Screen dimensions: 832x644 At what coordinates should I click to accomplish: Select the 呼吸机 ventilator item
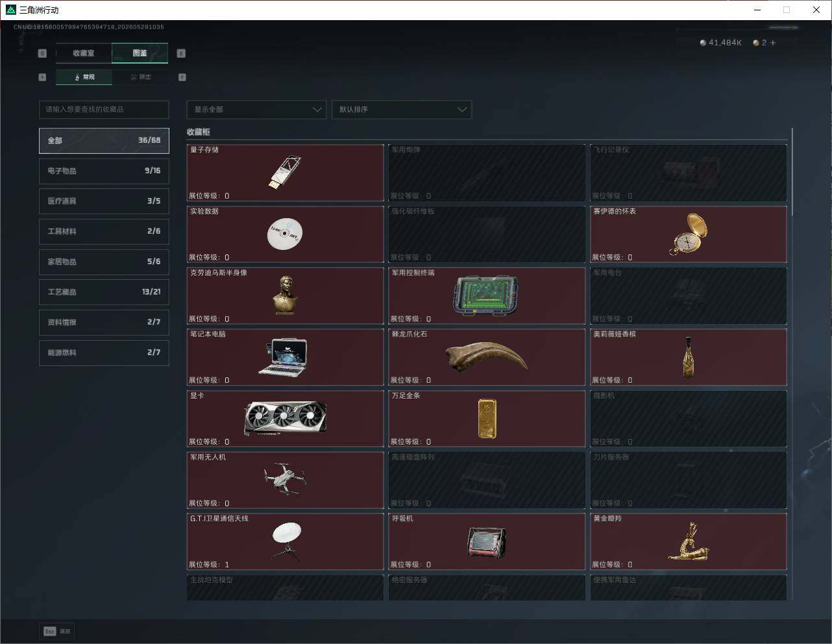(x=487, y=541)
